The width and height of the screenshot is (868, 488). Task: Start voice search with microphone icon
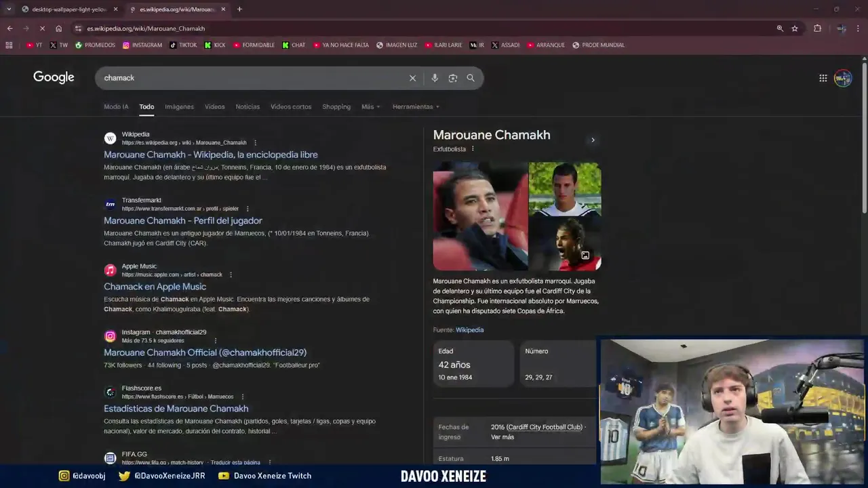435,78
